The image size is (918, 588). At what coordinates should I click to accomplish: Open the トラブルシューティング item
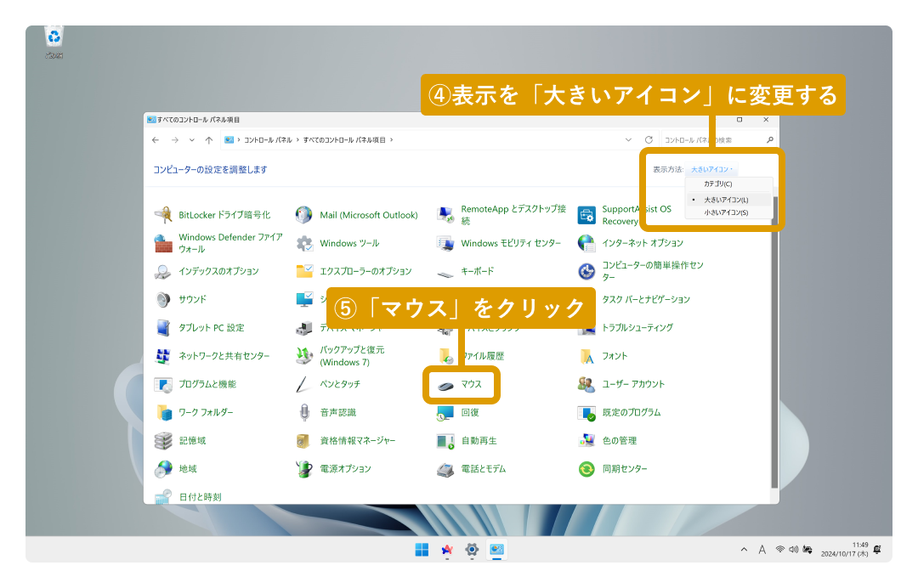tap(637, 328)
